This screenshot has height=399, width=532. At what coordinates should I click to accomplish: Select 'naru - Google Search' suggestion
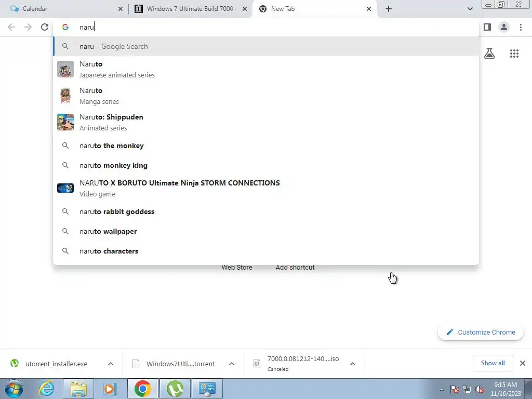pos(266,46)
